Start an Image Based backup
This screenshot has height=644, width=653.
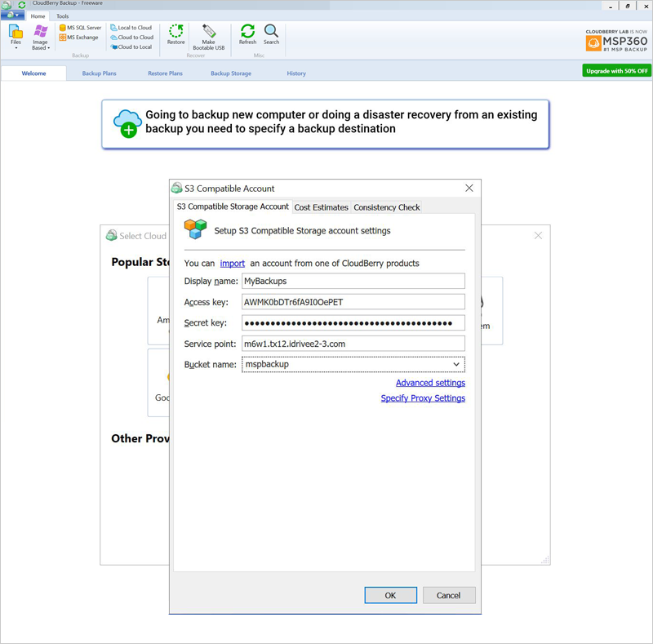[x=40, y=37]
